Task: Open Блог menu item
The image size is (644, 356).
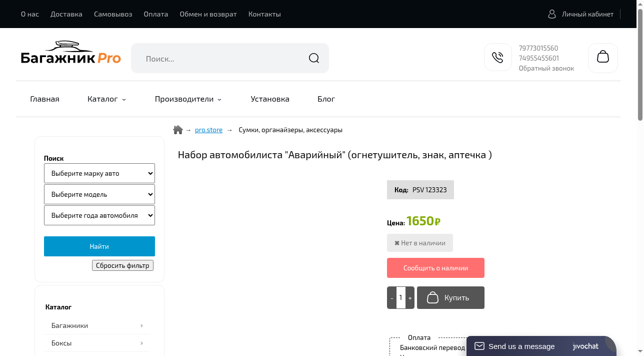Action: [326, 99]
